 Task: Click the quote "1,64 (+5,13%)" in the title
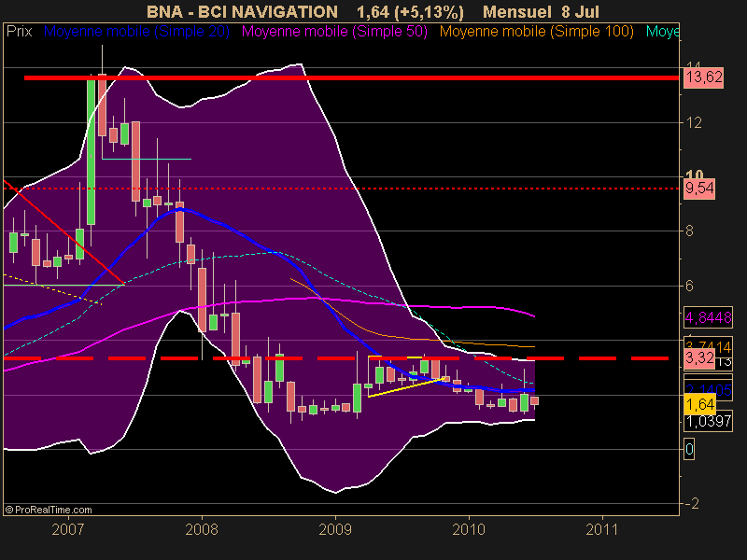[410, 12]
